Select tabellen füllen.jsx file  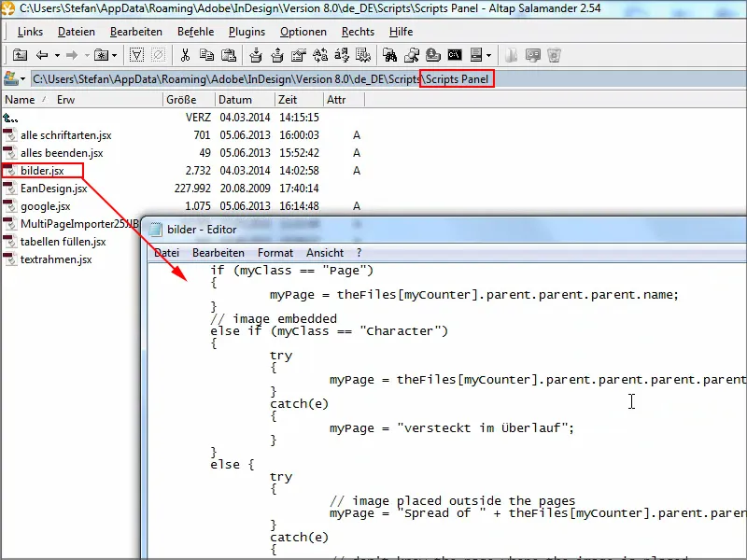63,242
